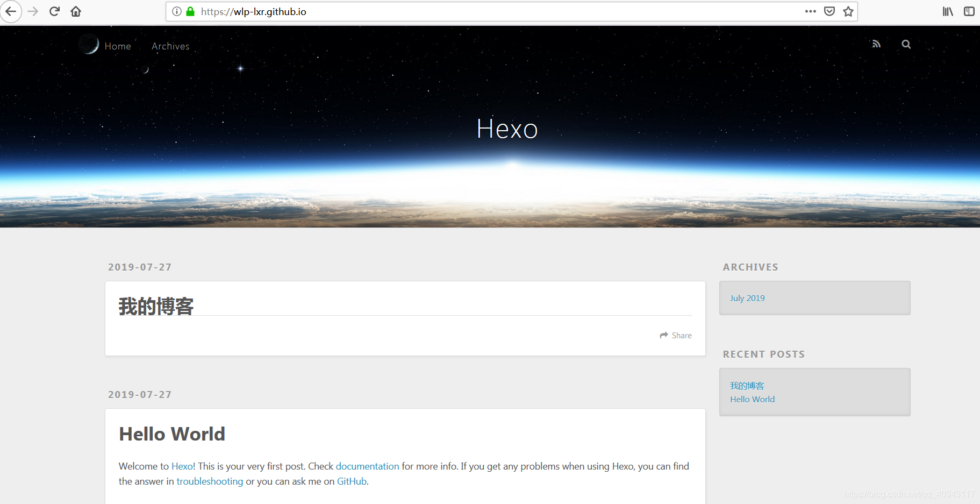
Task: Toggle the browser sidebar view
Action: point(969,11)
